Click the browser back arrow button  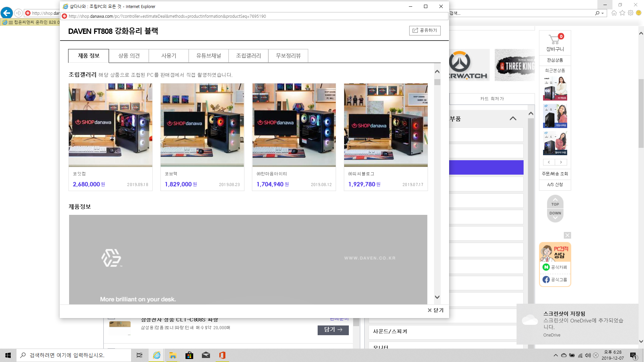pyautogui.click(x=7, y=13)
